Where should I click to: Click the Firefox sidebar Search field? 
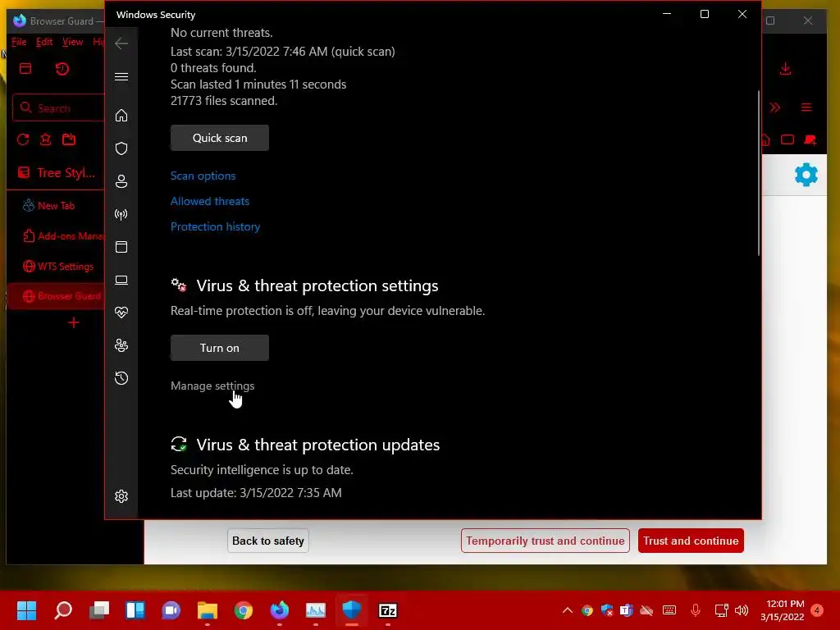[59, 108]
